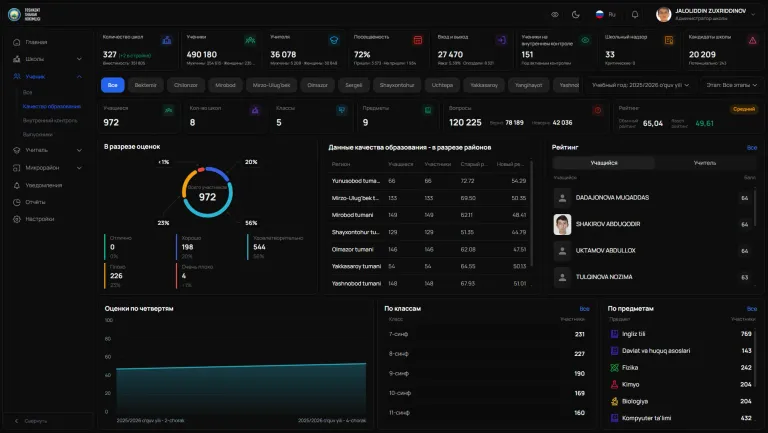Click the bell icon beside Уведомления in sidebar
Image resolution: width=768 pixels, height=433 pixels.
point(17,185)
